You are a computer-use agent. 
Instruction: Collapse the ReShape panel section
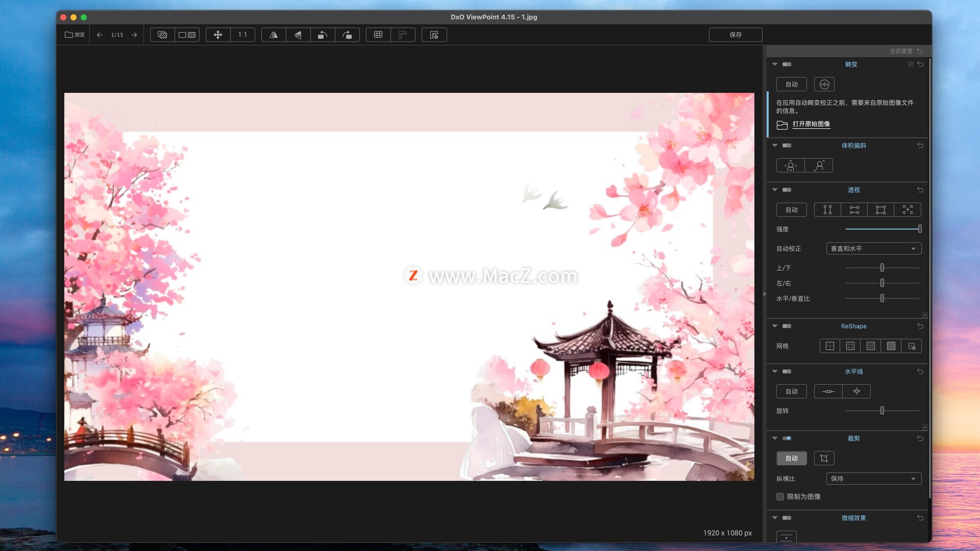[775, 326]
